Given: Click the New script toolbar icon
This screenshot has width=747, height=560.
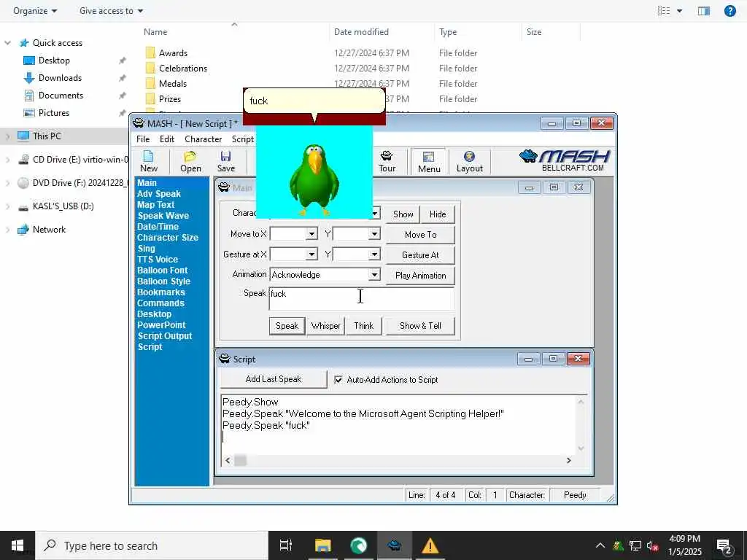Looking at the screenshot, I should click(149, 161).
